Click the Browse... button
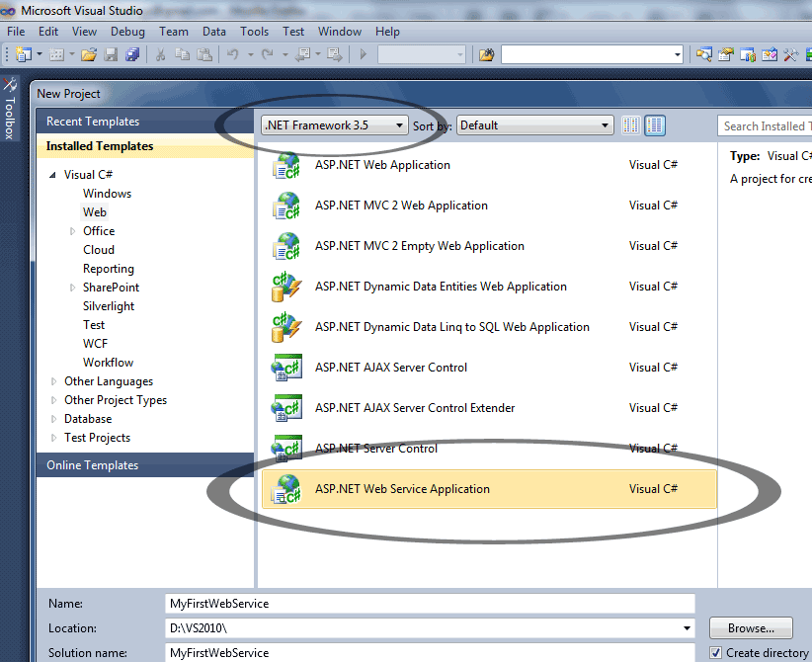Viewport: 812px width, 662px height. pyautogui.click(x=751, y=628)
